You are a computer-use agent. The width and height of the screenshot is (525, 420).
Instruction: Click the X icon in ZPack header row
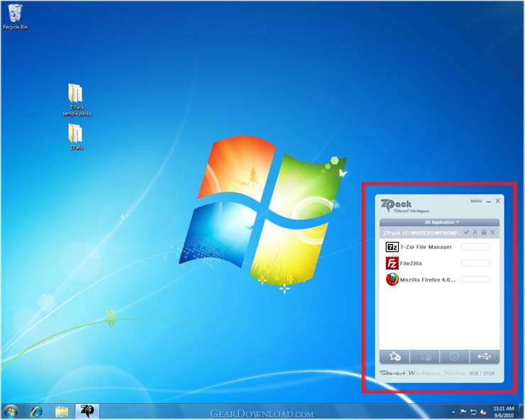click(x=492, y=232)
